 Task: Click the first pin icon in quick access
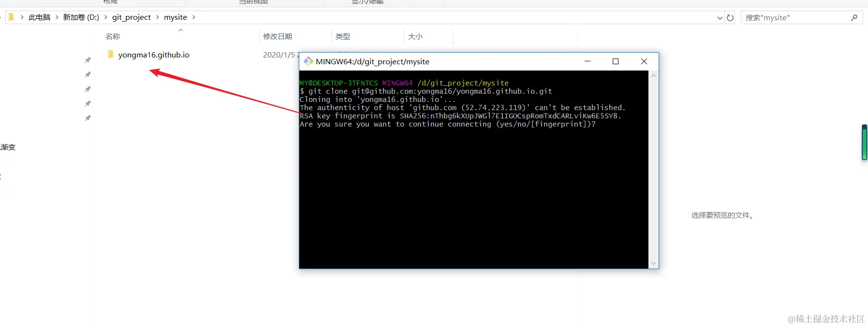[88, 60]
